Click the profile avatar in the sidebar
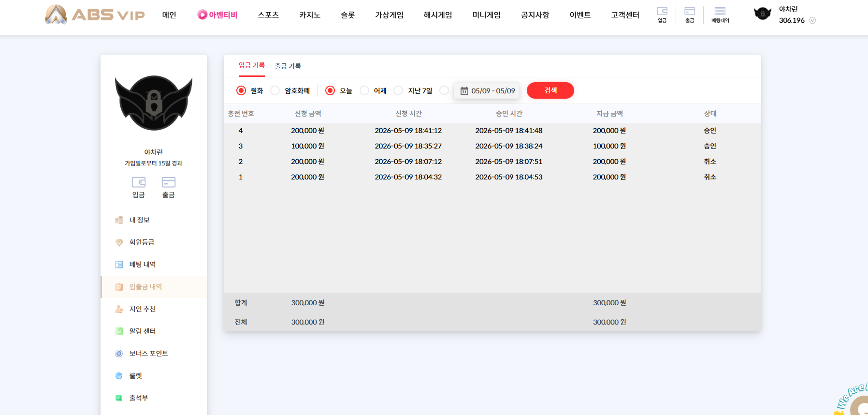The height and width of the screenshot is (415, 868). point(154,103)
